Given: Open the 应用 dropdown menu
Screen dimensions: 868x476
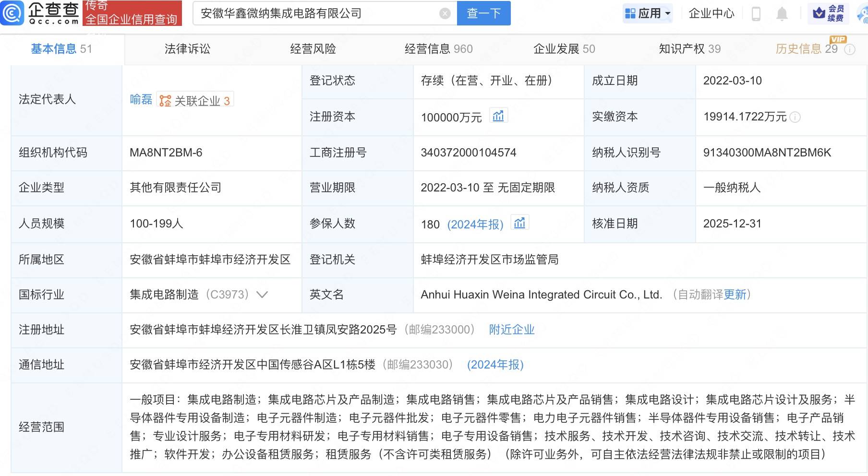Looking at the screenshot, I should (648, 13).
